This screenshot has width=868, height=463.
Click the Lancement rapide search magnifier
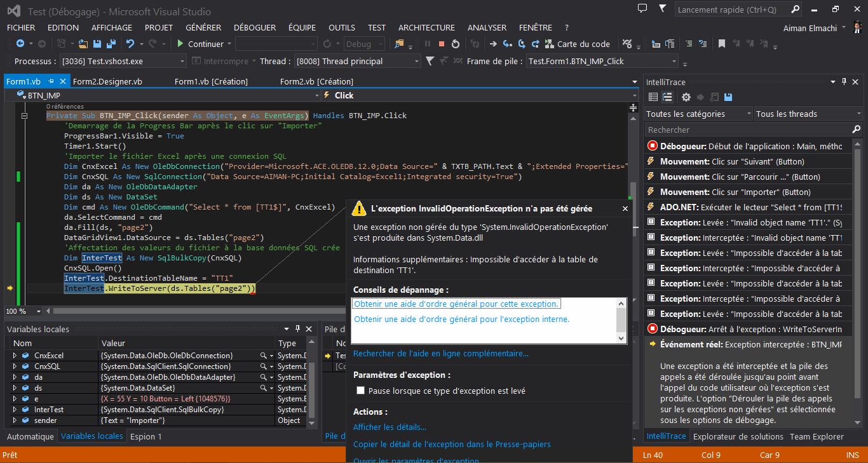point(796,10)
